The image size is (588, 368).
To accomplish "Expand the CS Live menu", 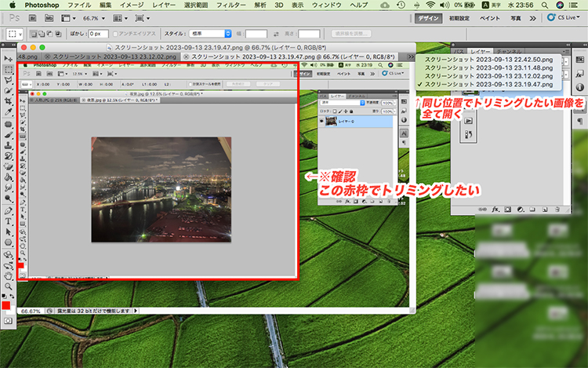I will (563, 17).
